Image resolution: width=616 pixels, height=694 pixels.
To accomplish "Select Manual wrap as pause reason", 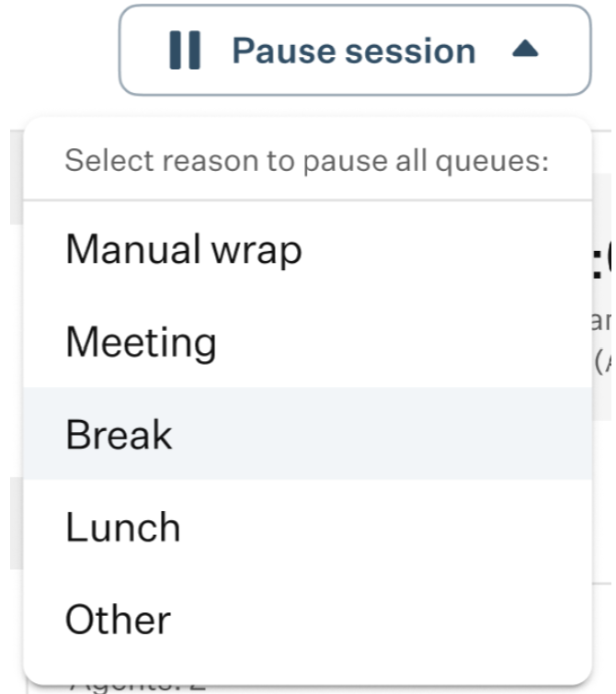I will click(308, 249).
